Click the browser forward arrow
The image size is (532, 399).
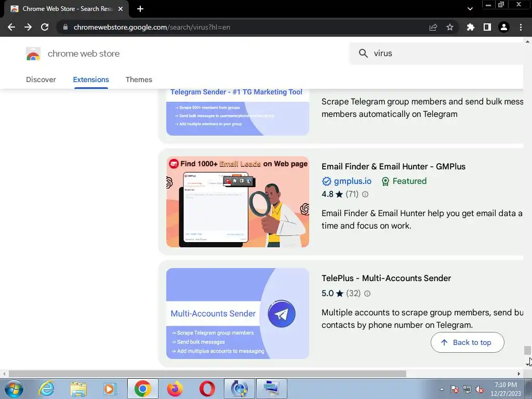28,27
